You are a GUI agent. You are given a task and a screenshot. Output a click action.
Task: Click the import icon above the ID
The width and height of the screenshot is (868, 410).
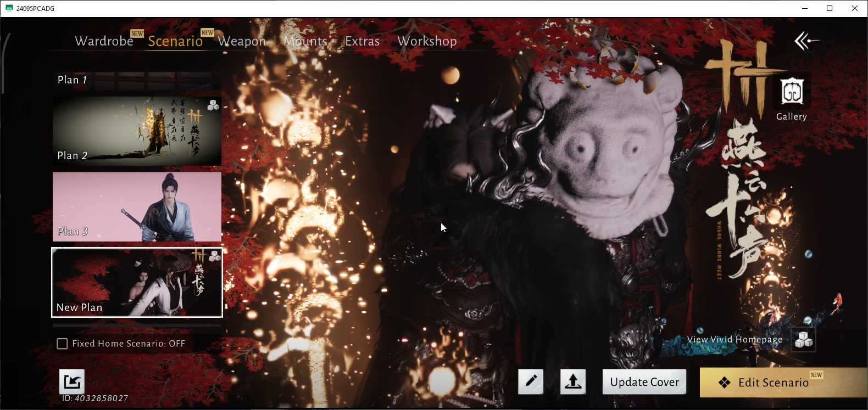click(72, 381)
